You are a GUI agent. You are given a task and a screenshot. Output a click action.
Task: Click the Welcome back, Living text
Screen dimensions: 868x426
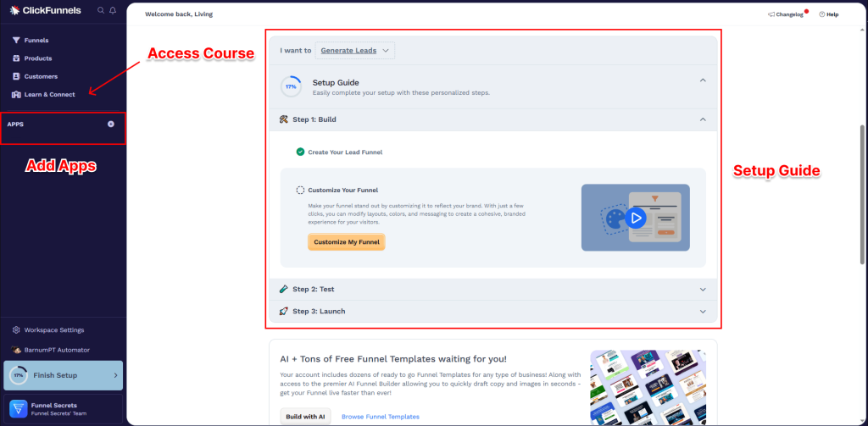[x=179, y=14]
